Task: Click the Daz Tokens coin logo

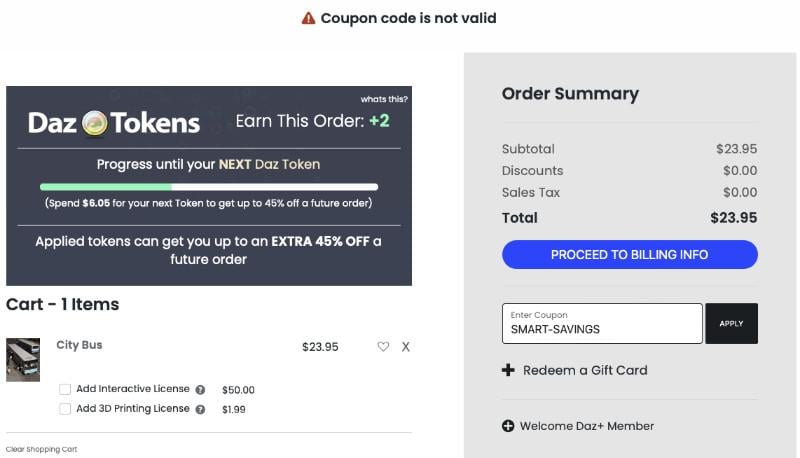Action: click(95, 123)
